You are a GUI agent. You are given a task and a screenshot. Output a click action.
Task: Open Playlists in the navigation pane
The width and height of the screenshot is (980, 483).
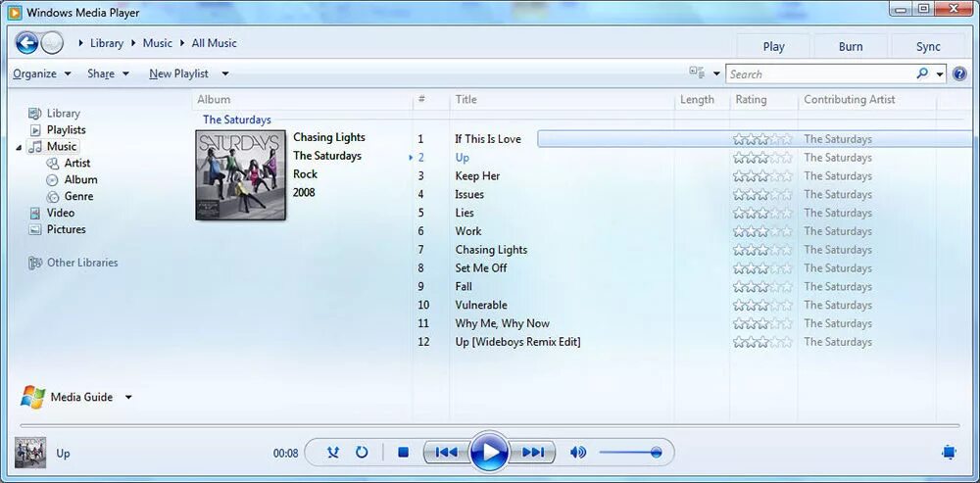66,130
